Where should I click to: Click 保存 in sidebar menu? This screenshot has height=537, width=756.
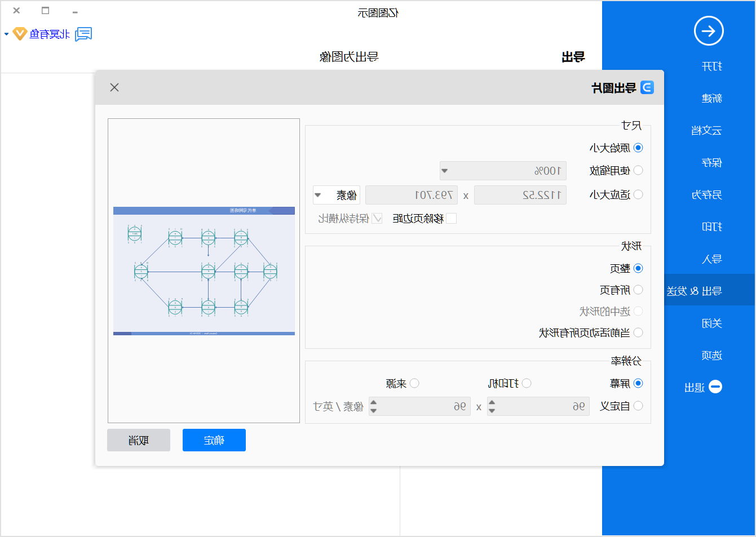click(711, 163)
